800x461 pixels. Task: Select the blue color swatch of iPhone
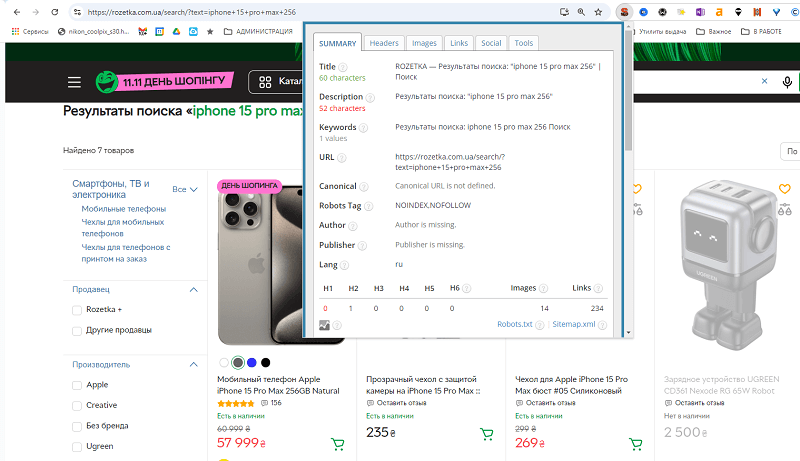[252, 363]
